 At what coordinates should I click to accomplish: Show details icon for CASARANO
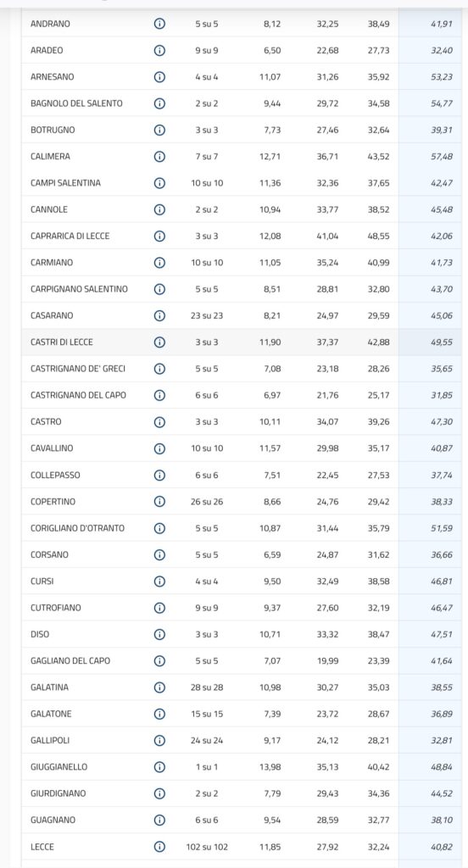tap(159, 315)
